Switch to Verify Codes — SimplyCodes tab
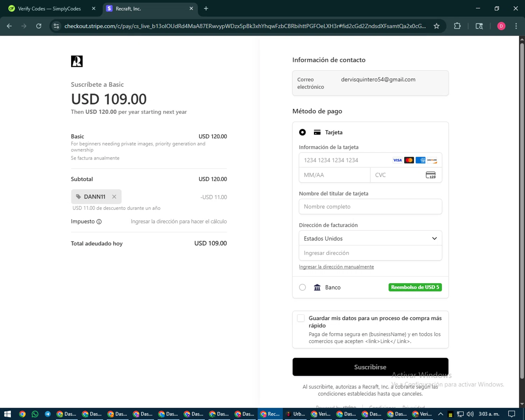 49,9
